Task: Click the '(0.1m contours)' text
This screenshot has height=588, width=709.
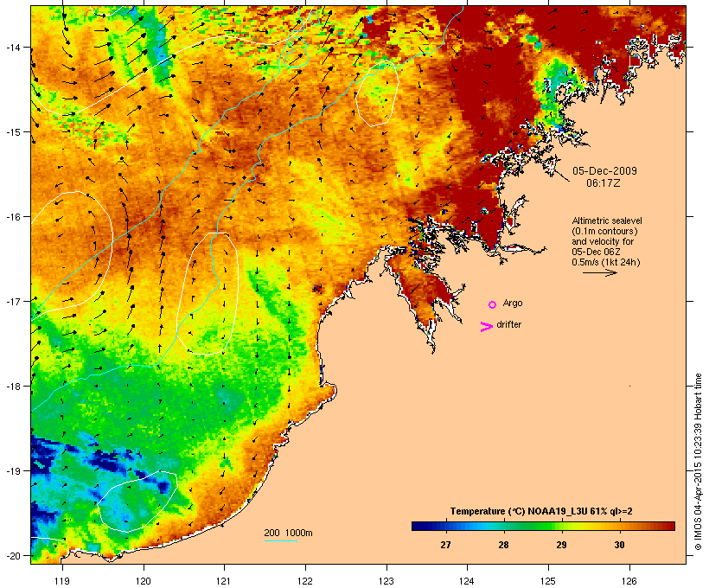Action: click(604, 231)
